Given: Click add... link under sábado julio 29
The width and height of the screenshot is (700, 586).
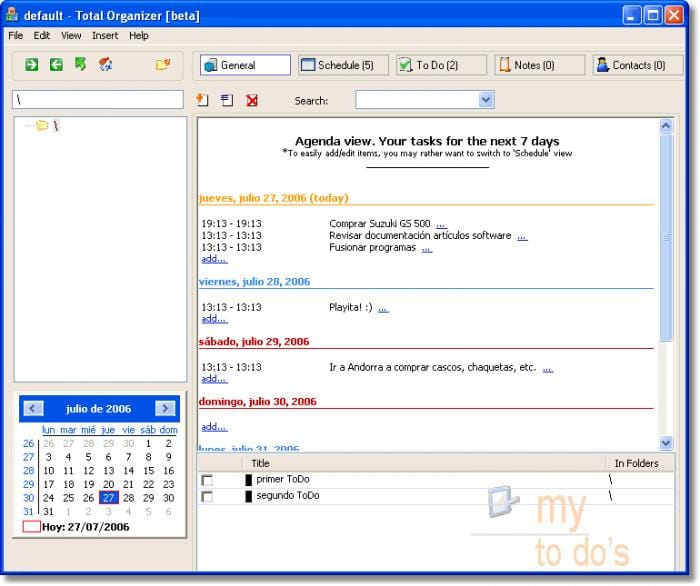Looking at the screenshot, I should pos(214,379).
